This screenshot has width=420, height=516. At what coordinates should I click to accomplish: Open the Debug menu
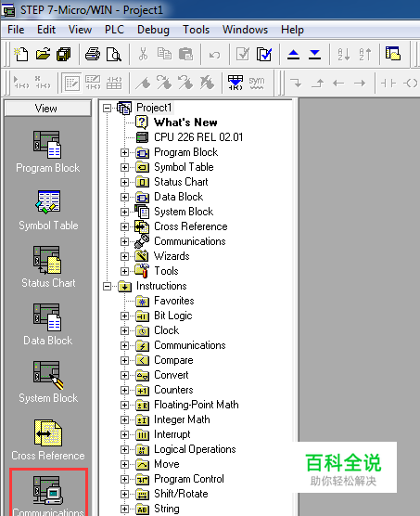coord(153,30)
